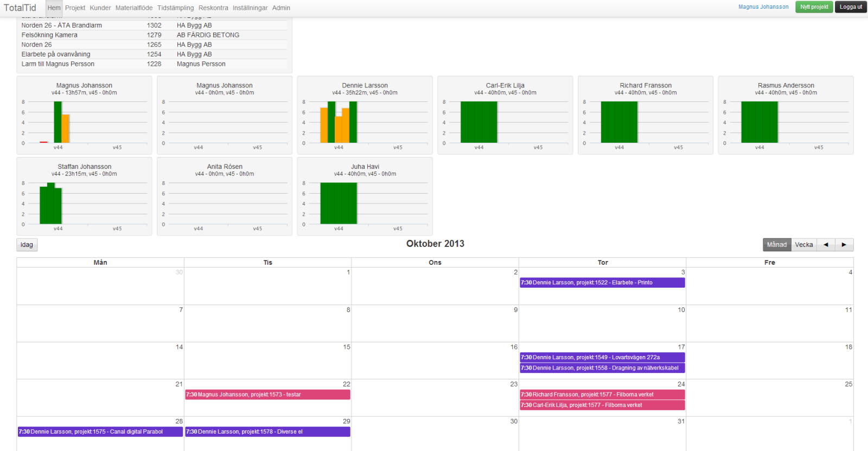The image size is (868, 451).
Task: Go to previous month with left arrow
Action: (826, 245)
